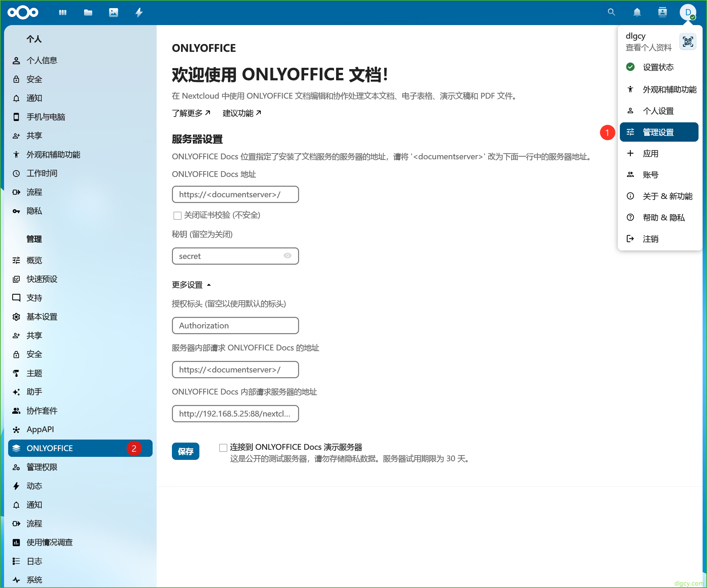View profile via 查看个人资料

coord(648,48)
